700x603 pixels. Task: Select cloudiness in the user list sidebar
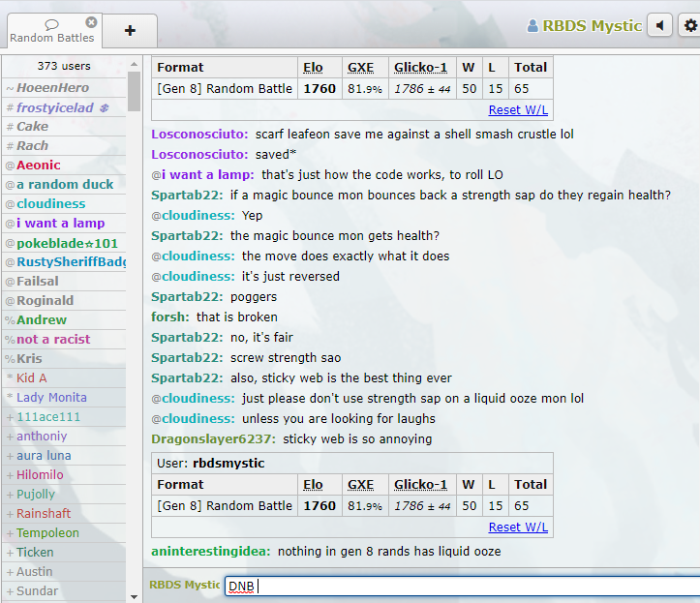point(64,204)
